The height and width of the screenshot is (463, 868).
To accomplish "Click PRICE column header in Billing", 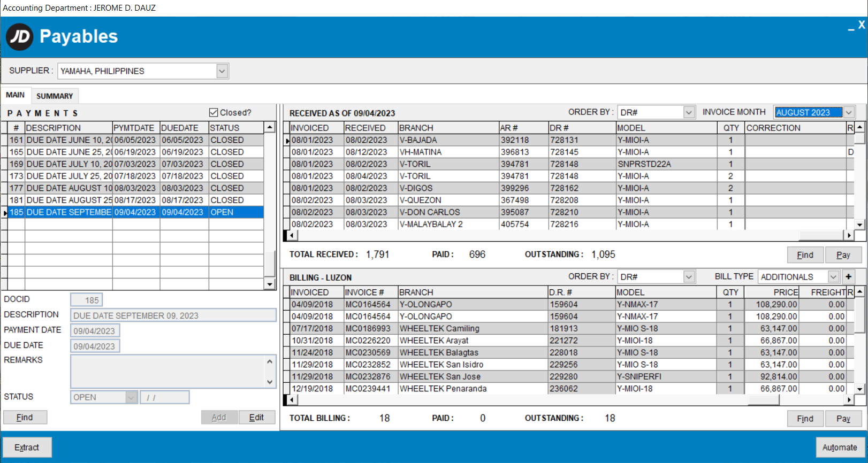I will [x=771, y=292].
